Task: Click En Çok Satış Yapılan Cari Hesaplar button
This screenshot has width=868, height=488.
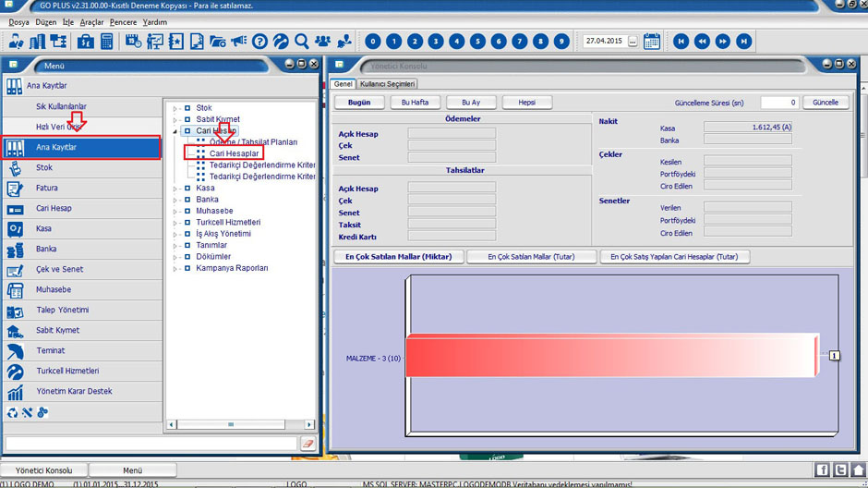Action: point(674,257)
